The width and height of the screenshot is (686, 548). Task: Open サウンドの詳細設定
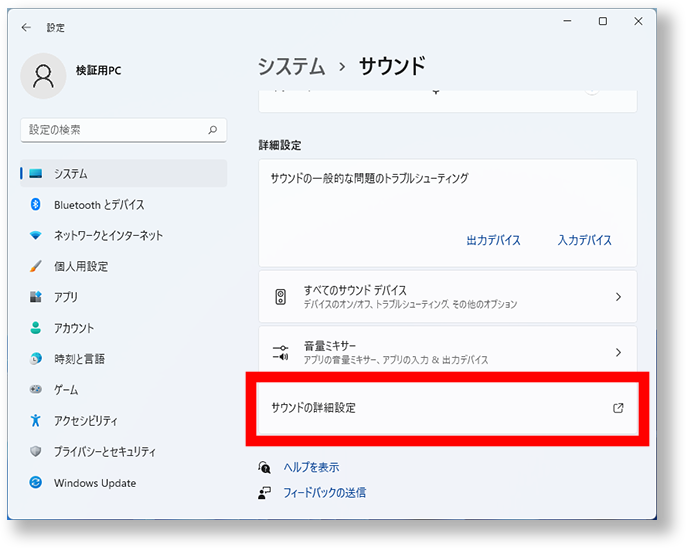click(x=448, y=408)
